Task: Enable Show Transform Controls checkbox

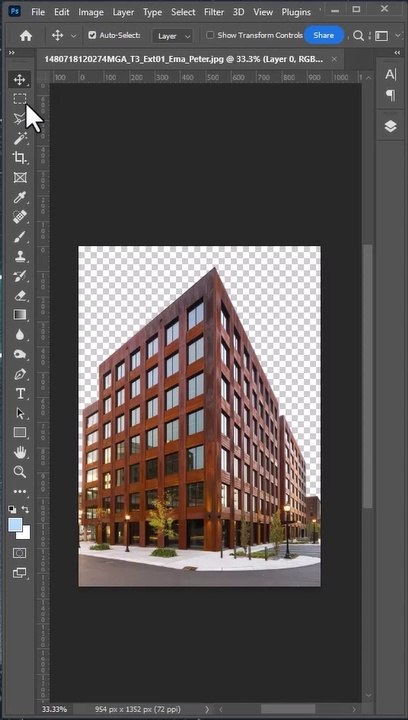Action: 210,35
